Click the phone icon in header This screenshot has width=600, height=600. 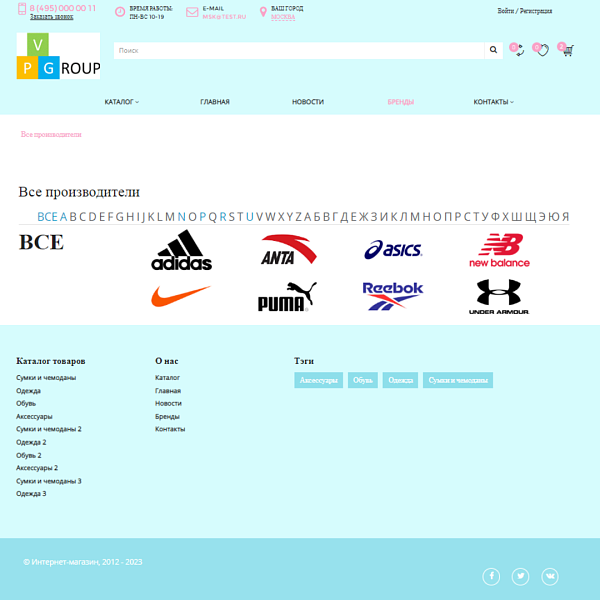[22, 9]
